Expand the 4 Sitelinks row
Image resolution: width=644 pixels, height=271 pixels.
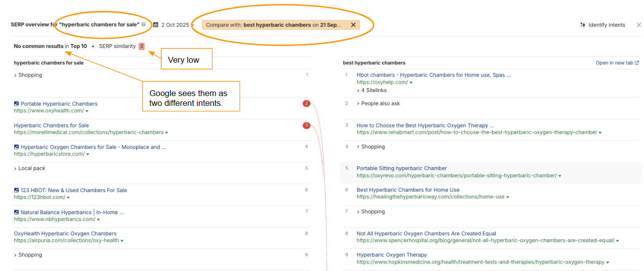(372, 90)
